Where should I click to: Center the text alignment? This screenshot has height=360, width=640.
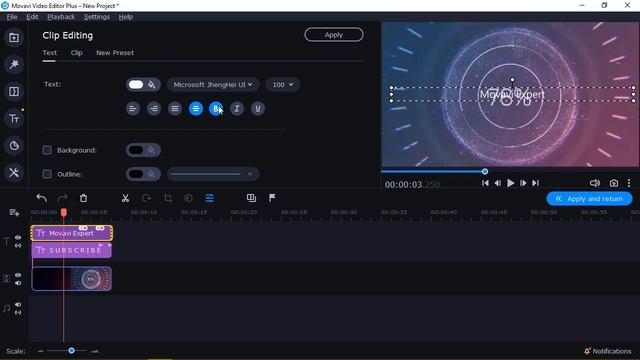tap(196, 109)
